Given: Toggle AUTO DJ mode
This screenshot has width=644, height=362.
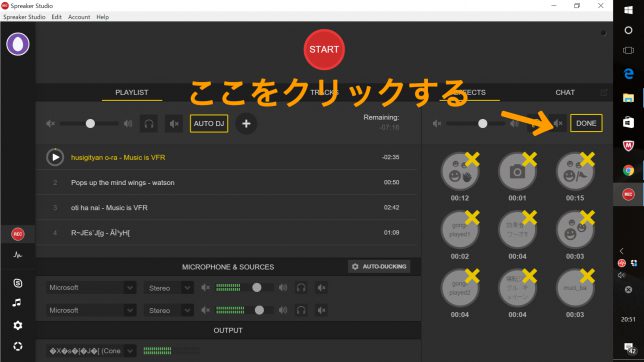Looking at the screenshot, I should 209,124.
